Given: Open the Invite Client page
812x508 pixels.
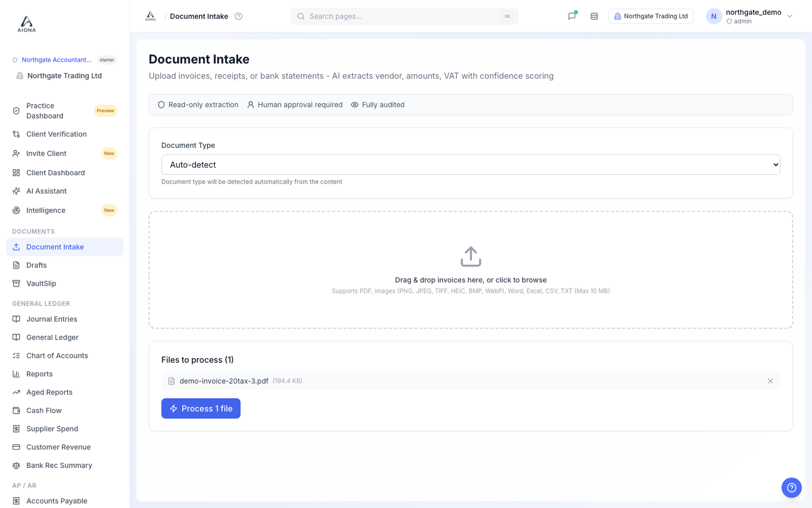Looking at the screenshot, I should point(64,153).
